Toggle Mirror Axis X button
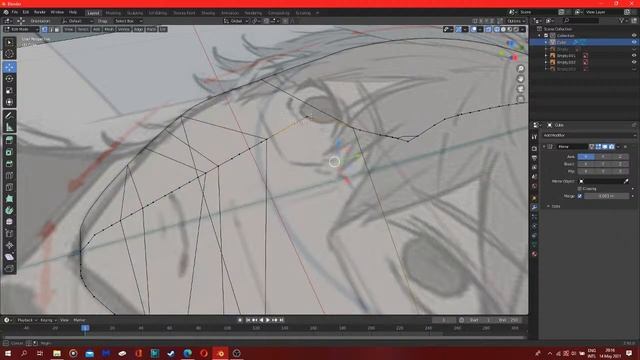This screenshot has width=640, height=360. tap(586, 157)
